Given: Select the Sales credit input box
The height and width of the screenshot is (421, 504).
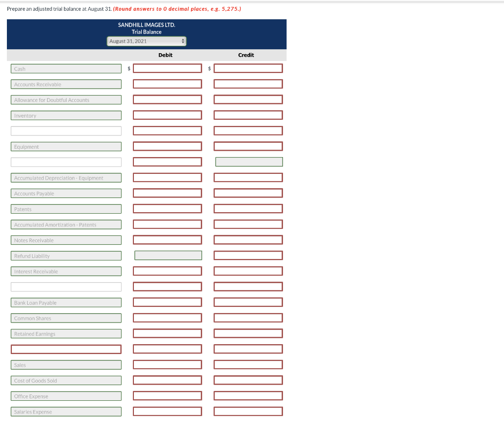Looking at the screenshot, I should 248,365.
